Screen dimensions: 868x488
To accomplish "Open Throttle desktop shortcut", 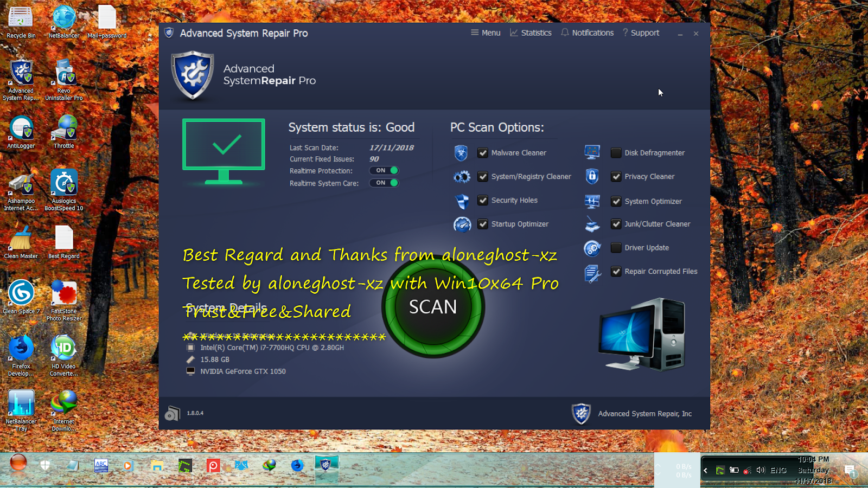I will coord(64,132).
